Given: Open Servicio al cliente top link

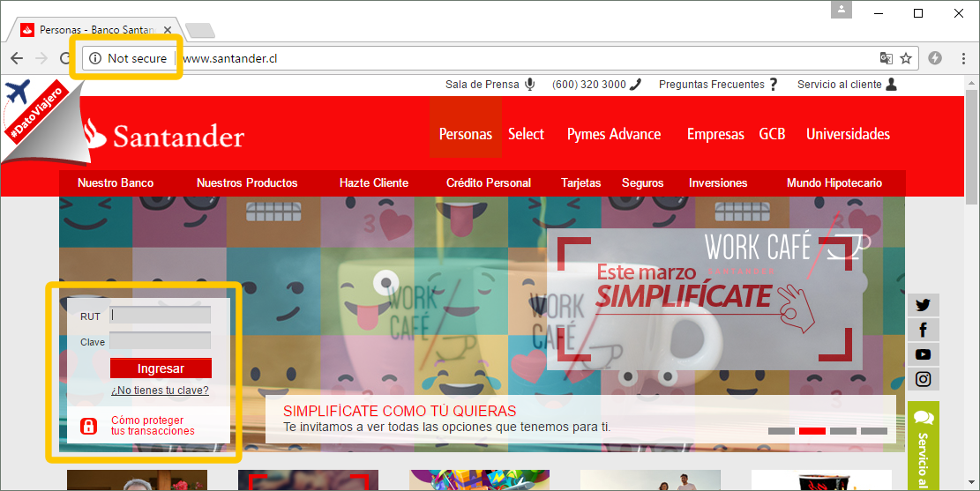Looking at the screenshot, I should [x=847, y=85].
